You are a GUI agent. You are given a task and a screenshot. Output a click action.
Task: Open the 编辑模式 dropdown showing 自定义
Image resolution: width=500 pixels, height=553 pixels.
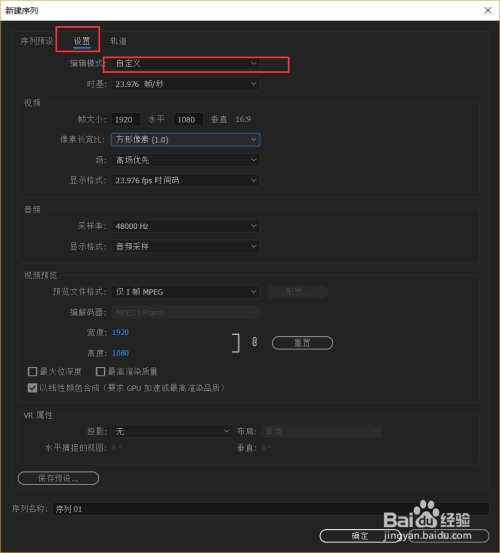coord(185,63)
